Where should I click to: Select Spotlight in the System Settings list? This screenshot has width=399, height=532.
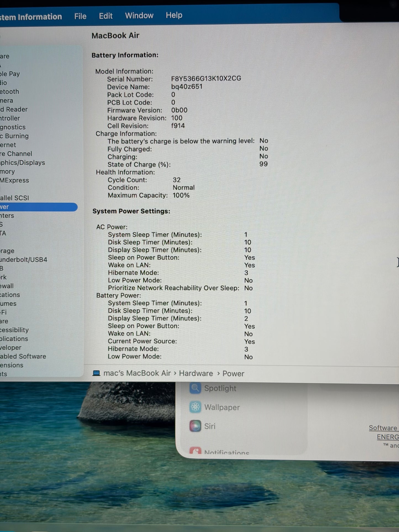[x=220, y=388]
